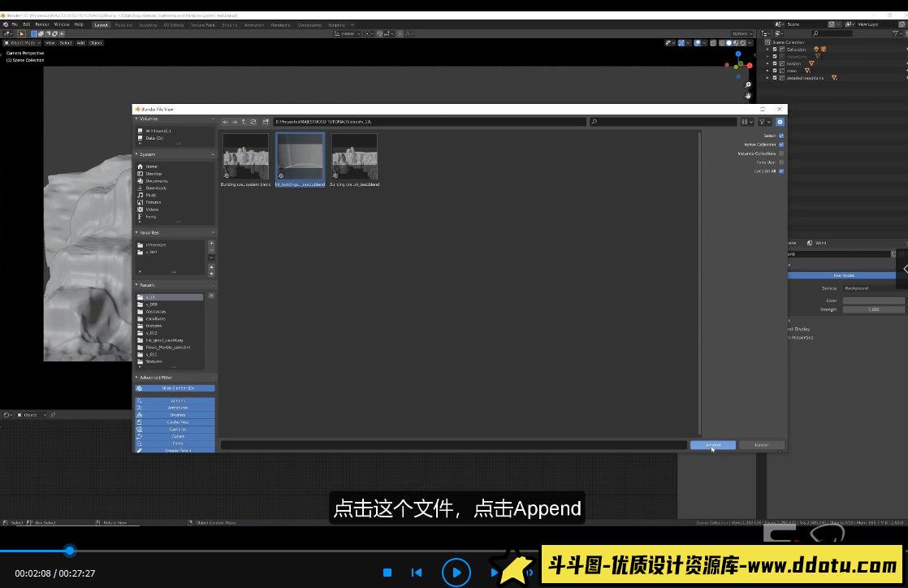The height and width of the screenshot is (588, 908).
Task: Open the Data (D:) volume
Action: point(154,138)
